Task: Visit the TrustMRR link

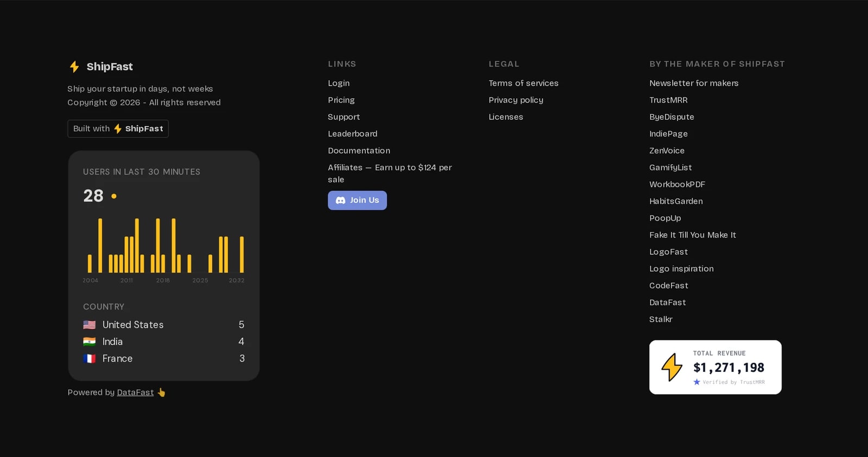Action: point(668,100)
